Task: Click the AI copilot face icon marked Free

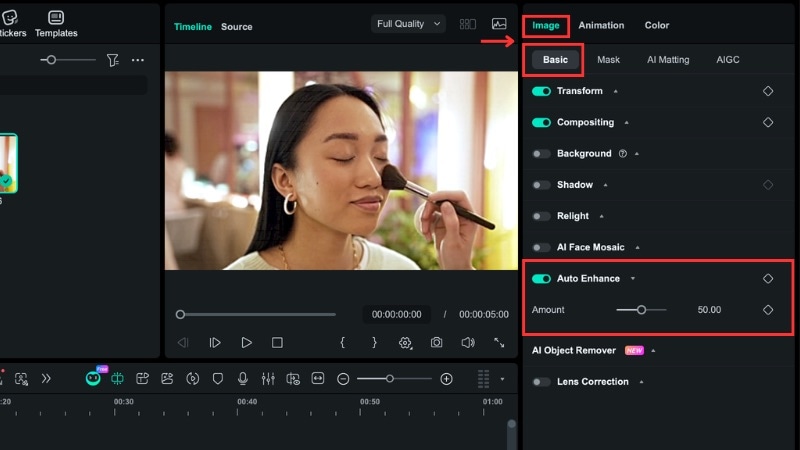Action: pyautogui.click(x=93, y=378)
